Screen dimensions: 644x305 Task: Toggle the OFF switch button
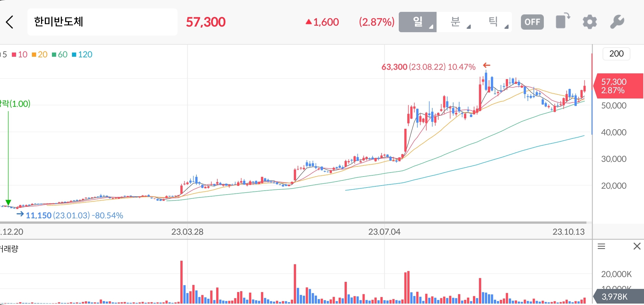532,22
